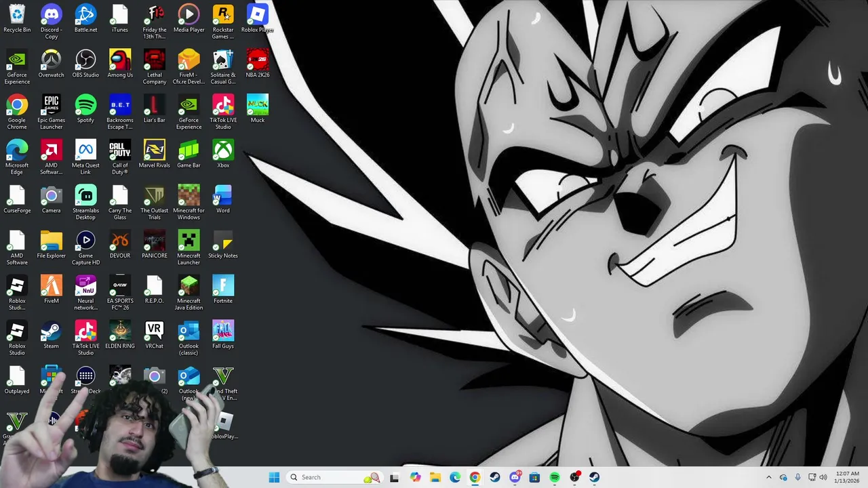The image size is (868, 488).
Task: Open the Game Bar desktop shortcut
Action: [189, 154]
